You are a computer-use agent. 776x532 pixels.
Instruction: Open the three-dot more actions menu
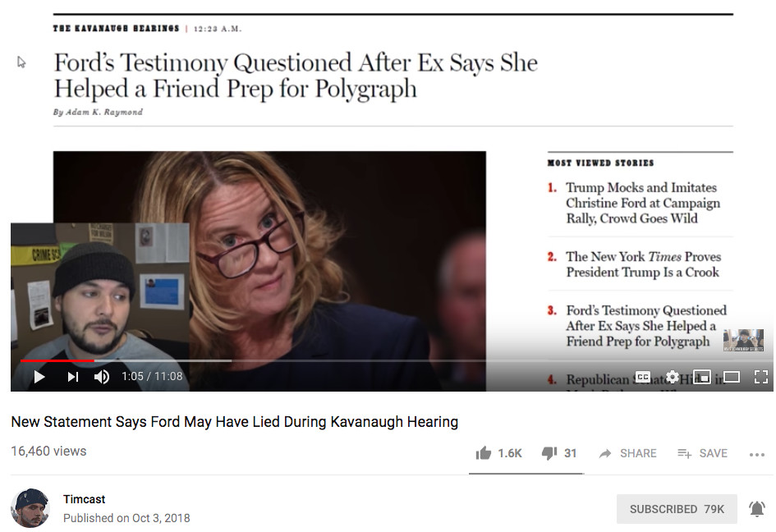pyautogui.click(x=757, y=454)
